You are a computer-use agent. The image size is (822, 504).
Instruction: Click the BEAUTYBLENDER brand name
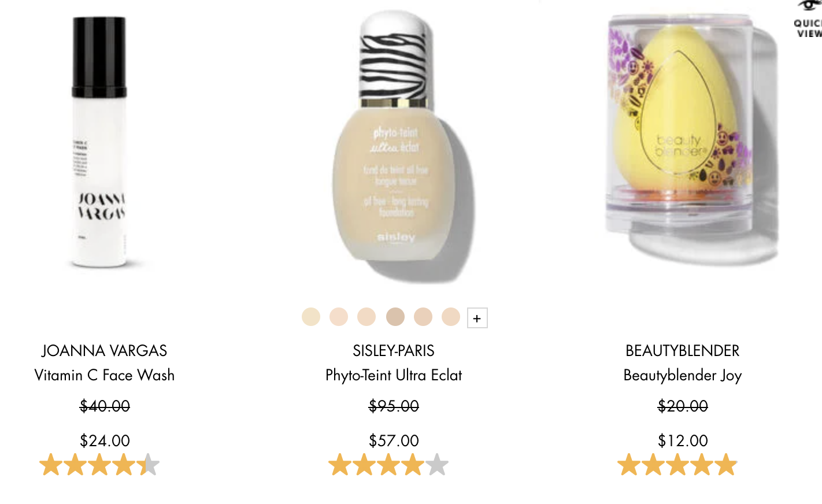point(683,351)
